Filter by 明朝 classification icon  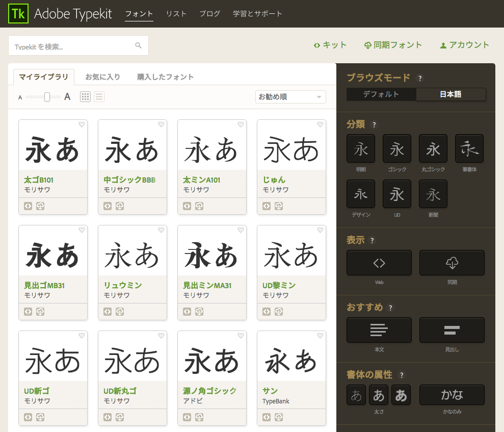[x=361, y=148]
